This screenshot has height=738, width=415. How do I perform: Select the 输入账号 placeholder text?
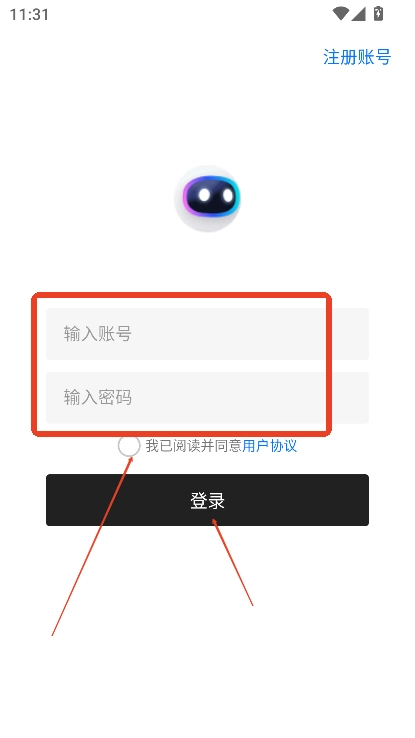[97, 334]
